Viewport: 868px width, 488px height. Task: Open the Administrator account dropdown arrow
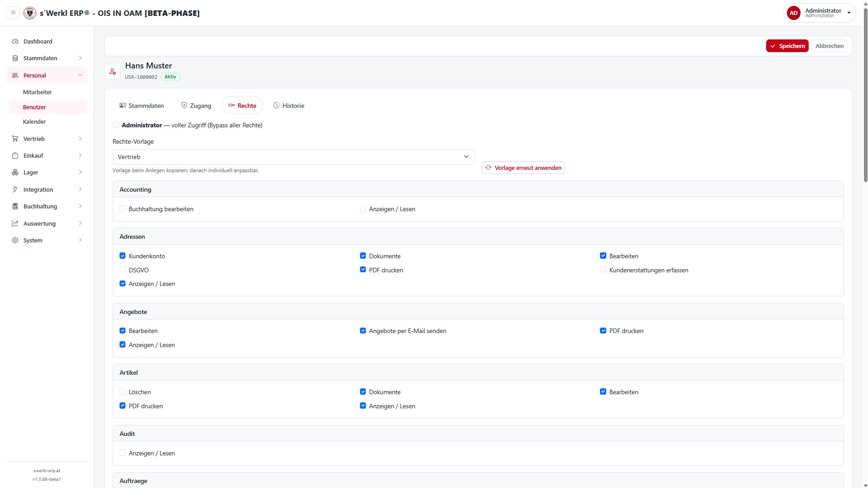[849, 13]
